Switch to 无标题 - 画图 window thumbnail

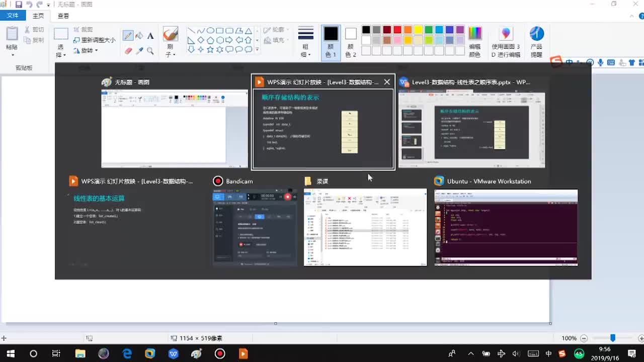[x=175, y=122]
